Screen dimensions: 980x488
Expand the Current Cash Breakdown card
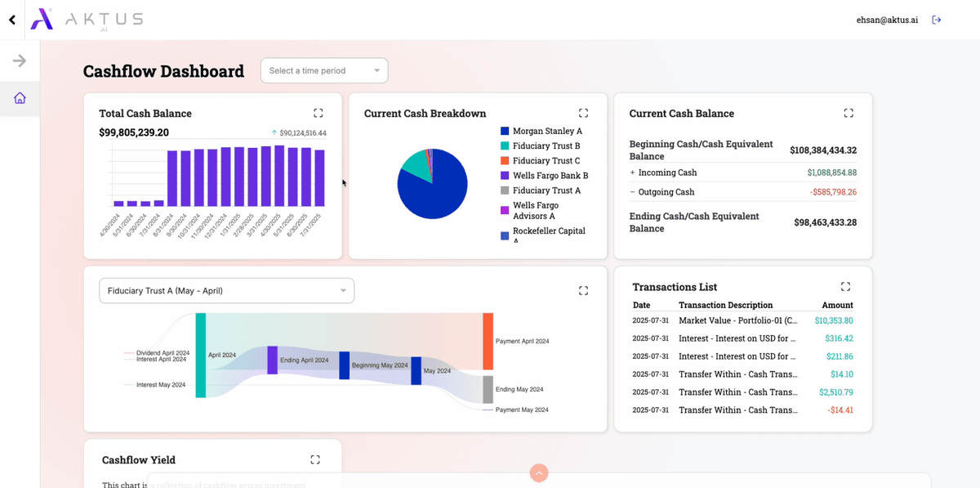pyautogui.click(x=583, y=113)
